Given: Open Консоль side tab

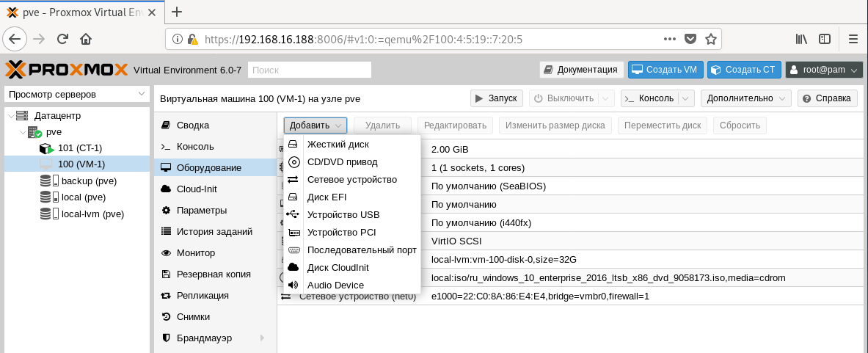Looking at the screenshot, I should point(215,147).
